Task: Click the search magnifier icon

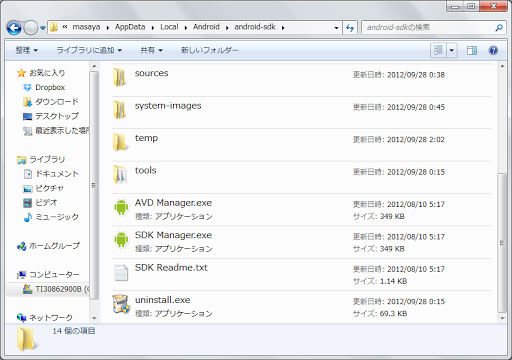Action: pyautogui.click(x=499, y=28)
